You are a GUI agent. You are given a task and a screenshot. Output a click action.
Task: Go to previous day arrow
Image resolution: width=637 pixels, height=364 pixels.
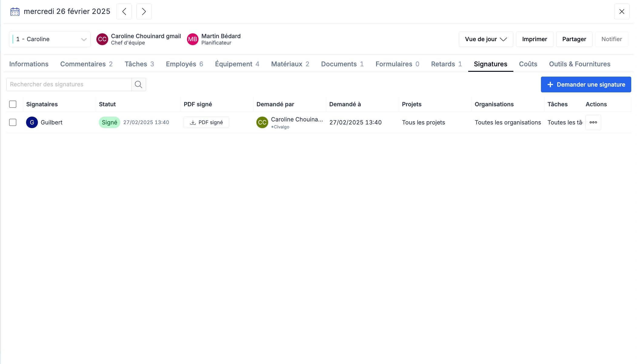point(124,12)
